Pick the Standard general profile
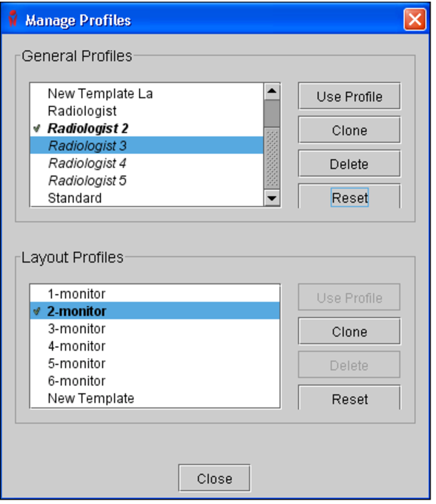Viewport: 436px width, 504px height. pos(75,198)
